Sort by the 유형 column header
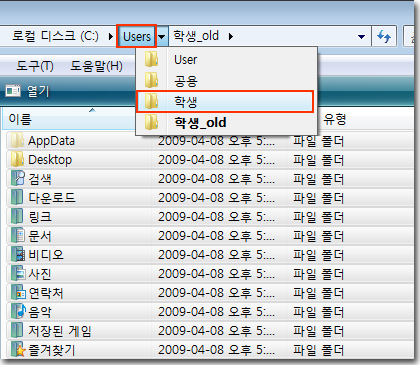Viewport: 420px width, 365px height. click(x=335, y=119)
